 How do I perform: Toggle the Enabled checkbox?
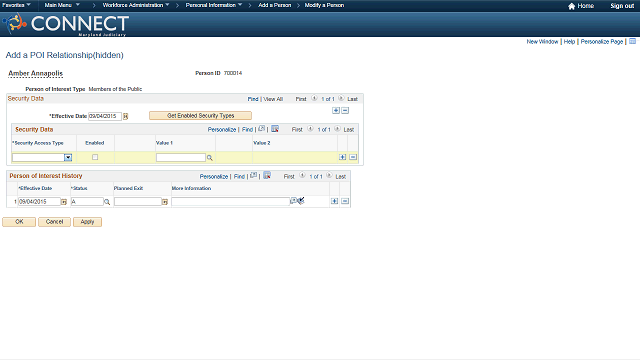pyautogui.click(x=95, y=157)
